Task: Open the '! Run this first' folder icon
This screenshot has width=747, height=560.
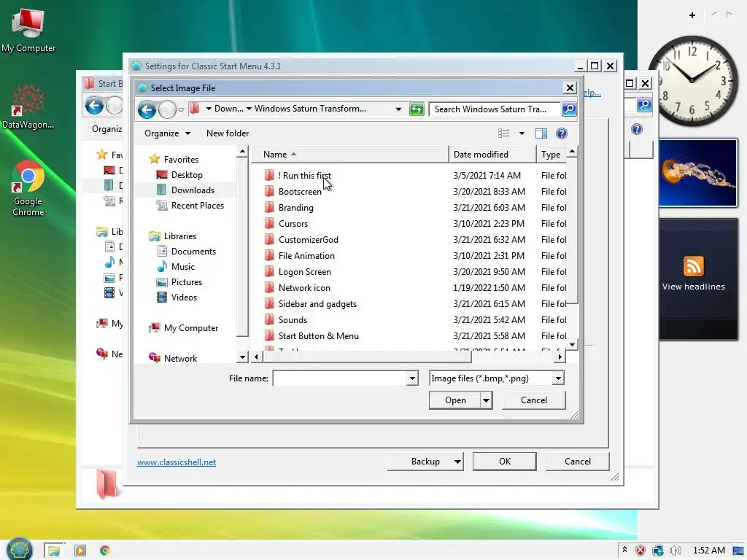Action: click(269, 175)
